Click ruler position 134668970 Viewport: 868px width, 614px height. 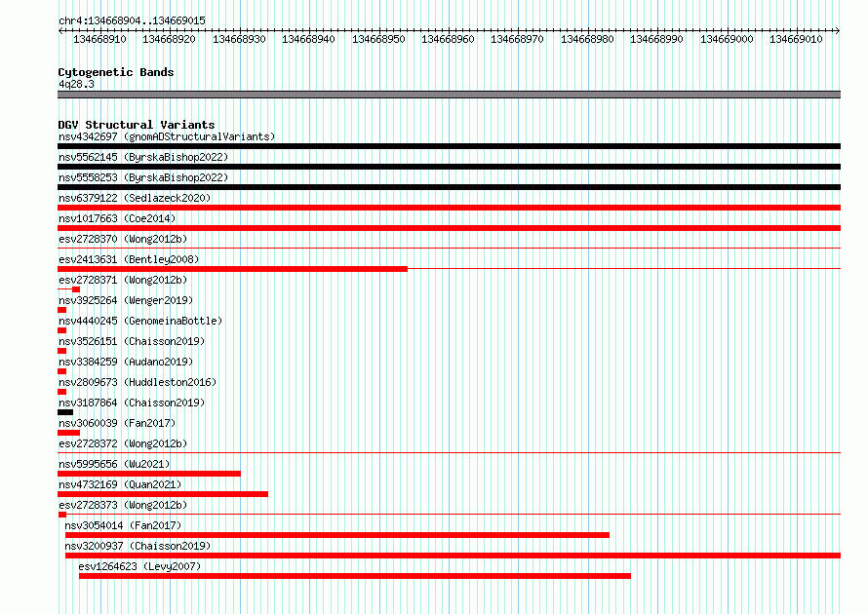[517, 39]
